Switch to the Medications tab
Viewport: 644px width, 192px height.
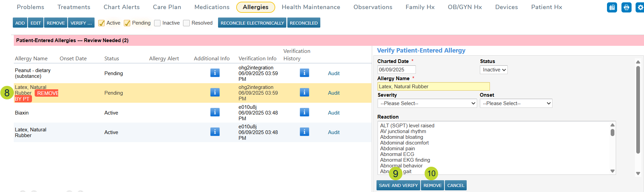coord(212,7)
